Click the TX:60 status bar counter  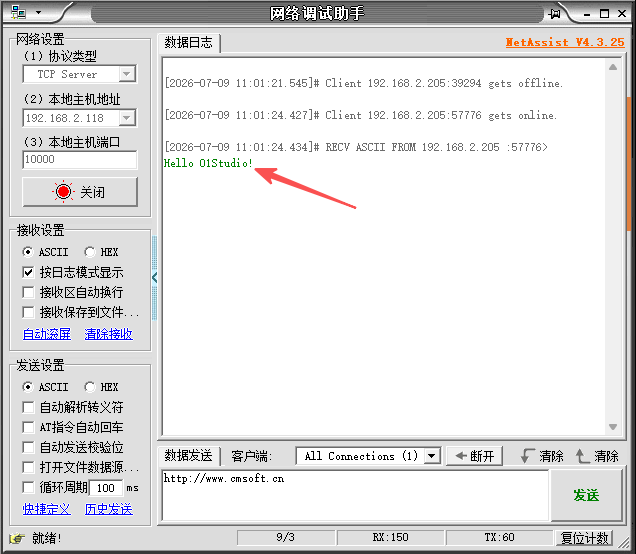click(x=499, y=538)
